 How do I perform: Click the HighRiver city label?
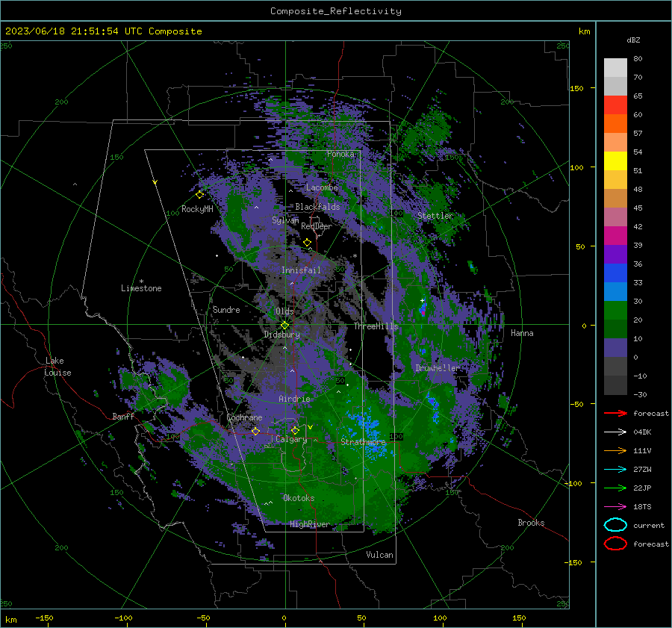click(310, 524)
